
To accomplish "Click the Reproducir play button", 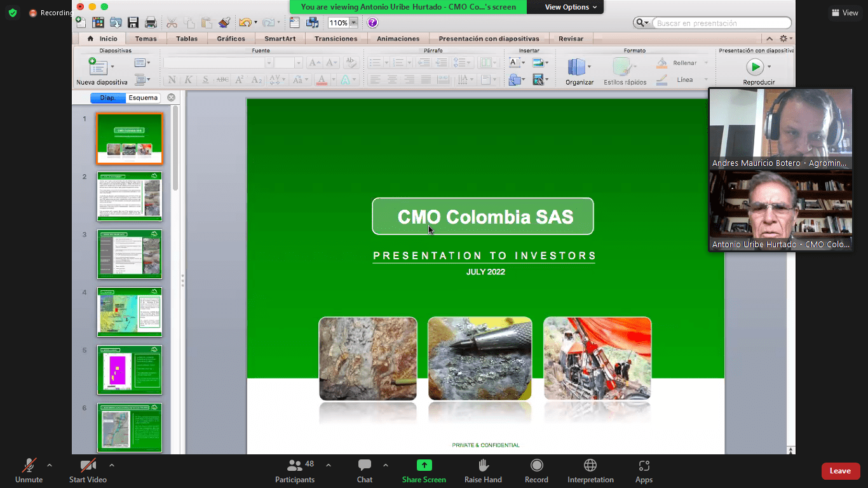I will point(754,66).
